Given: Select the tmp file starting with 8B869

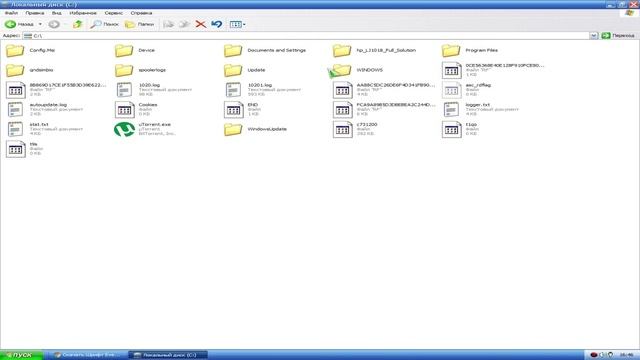Looking at the screenshot, I should click(56, 90).
